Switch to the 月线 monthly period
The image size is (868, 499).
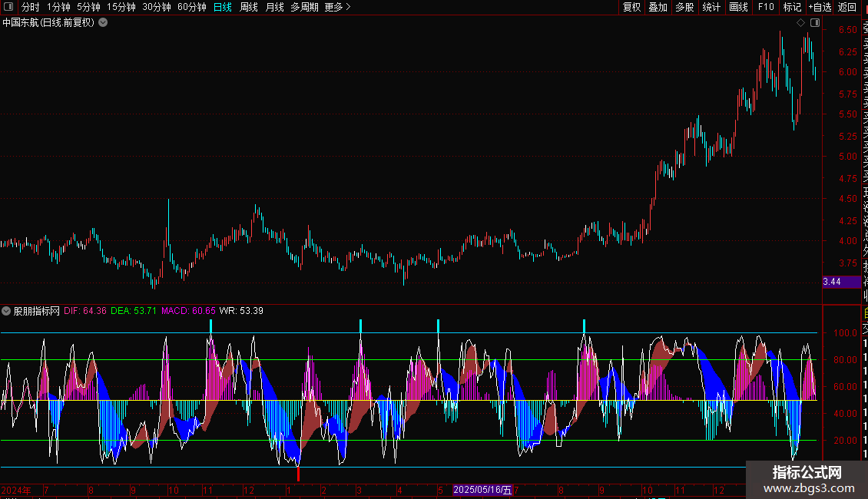pyautogui.click(x=274, y=7)
